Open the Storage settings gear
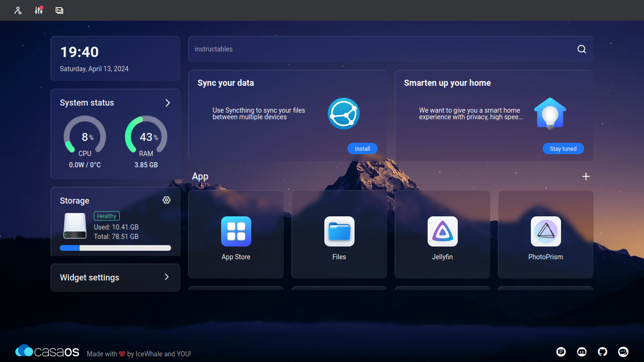This screenshot has width=644, height=362. [x=166, y=200]
